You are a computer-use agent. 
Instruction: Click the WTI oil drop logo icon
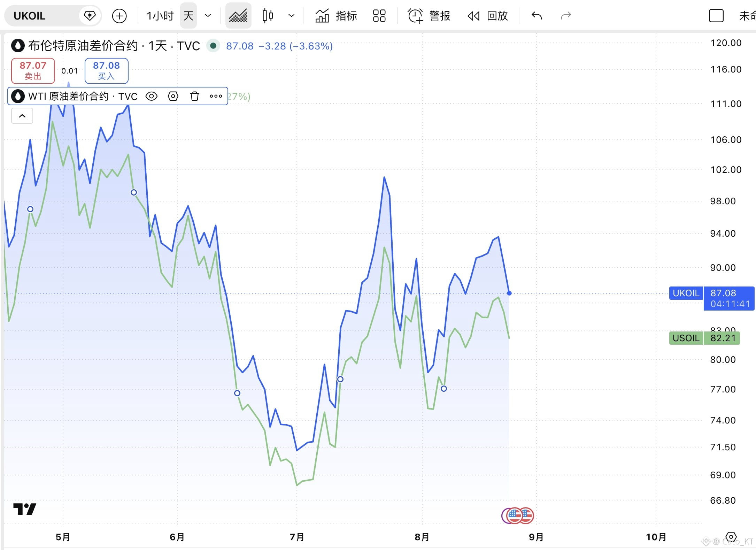(18, 96)
